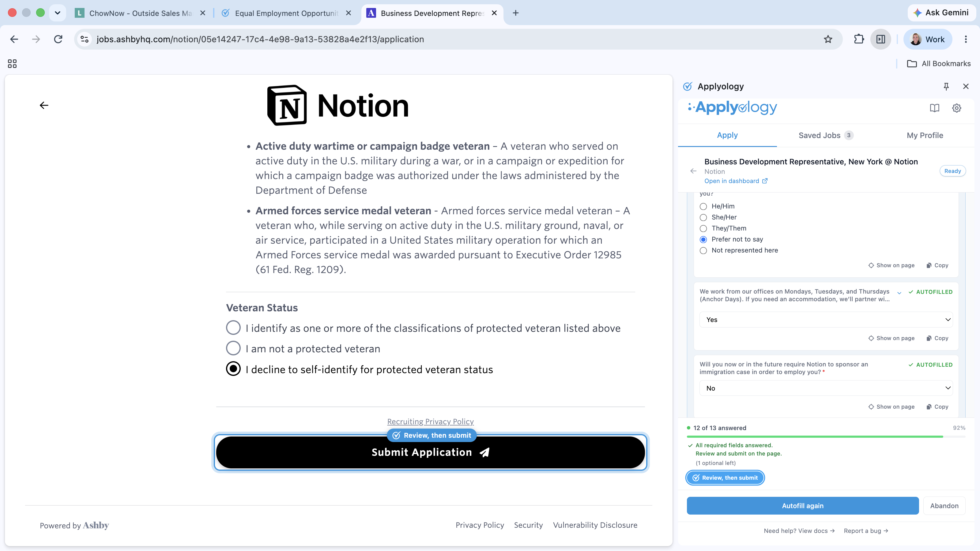Show the sponsorship question on page
The width and height of the screenshot is (980, 551).
891,407
